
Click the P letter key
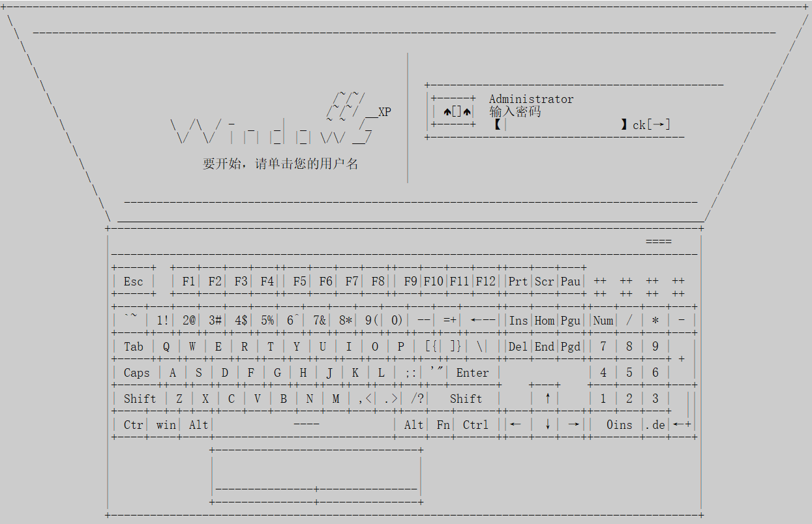[x=401, y=347]
